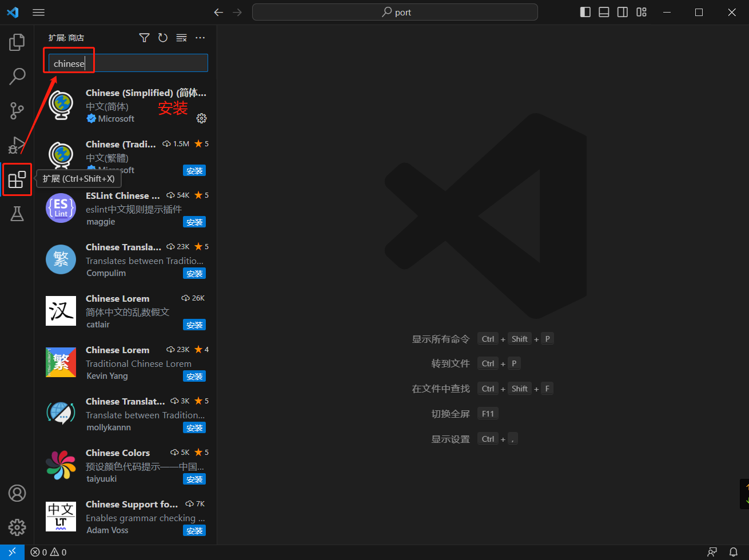Screen dimensions: 749x560
Task: Refresh the extensions list
Action: click(x=163, y=38)
